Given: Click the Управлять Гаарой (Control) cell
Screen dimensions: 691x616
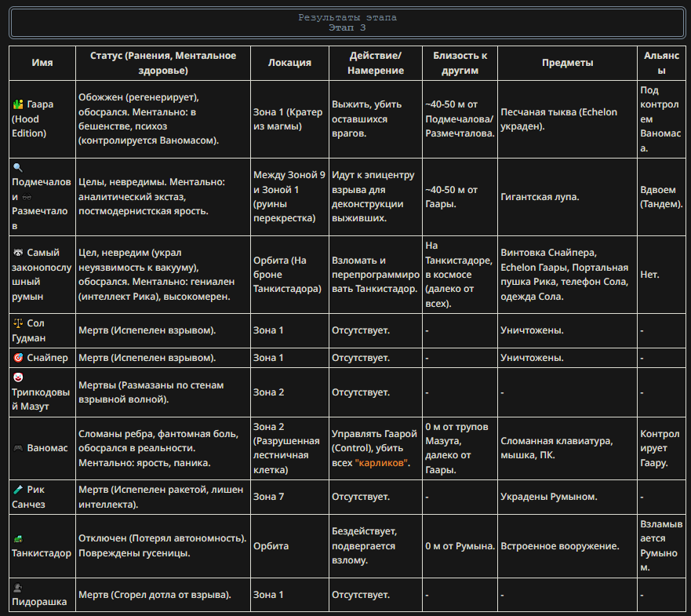Looking at the screenshot, I should point(376,448).
